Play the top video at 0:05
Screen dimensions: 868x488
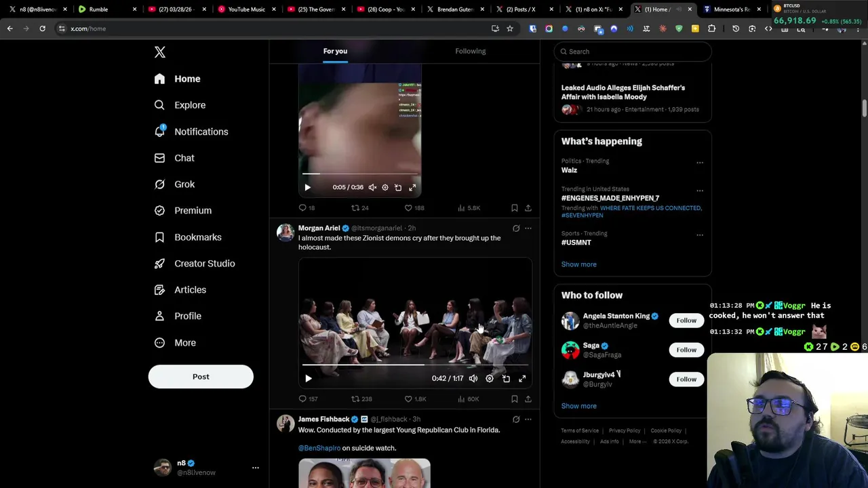(x=307, y=188)
